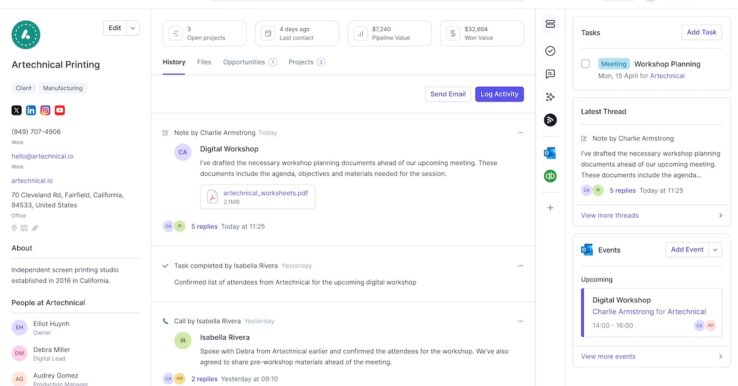Open the chat messages icon in the side rail

pos(550,74)
